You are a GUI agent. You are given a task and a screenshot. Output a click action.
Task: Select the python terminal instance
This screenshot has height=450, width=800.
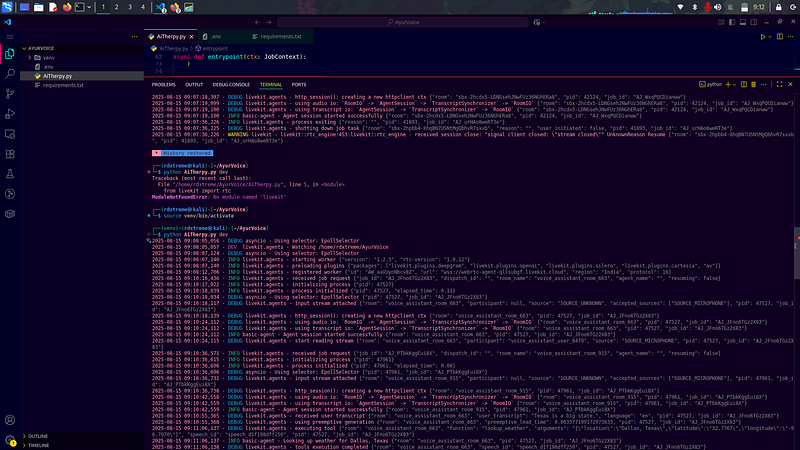(710, 84)
